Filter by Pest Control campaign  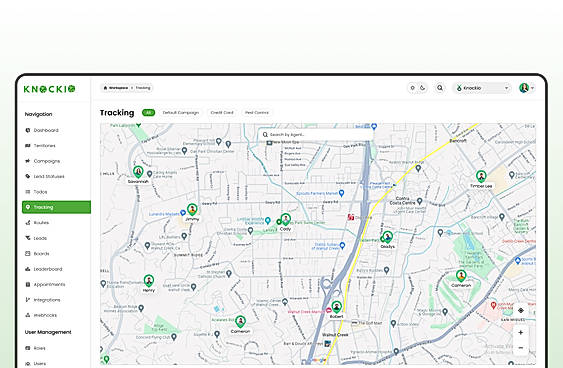pyautogui.click(x=257, y=113)
